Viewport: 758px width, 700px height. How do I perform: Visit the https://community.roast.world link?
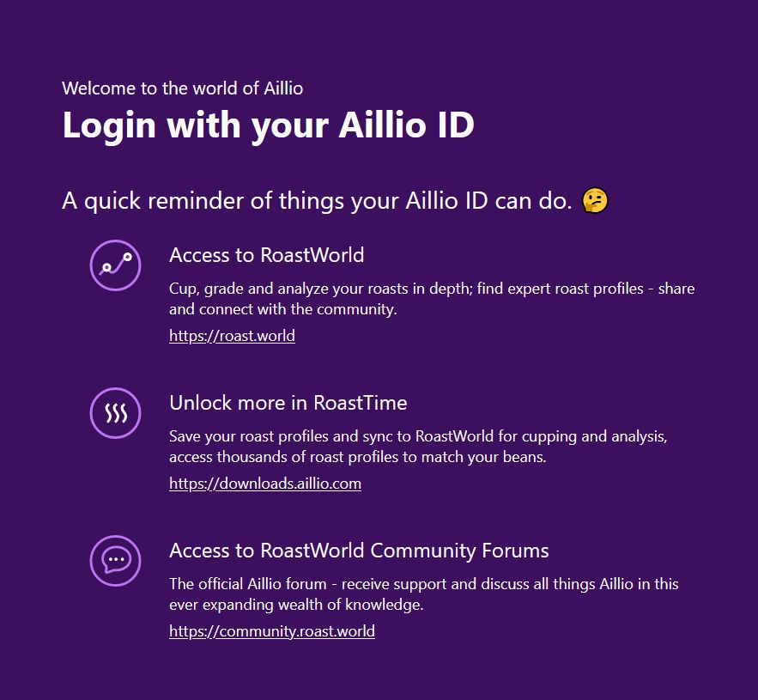click(x=271, y=631)
